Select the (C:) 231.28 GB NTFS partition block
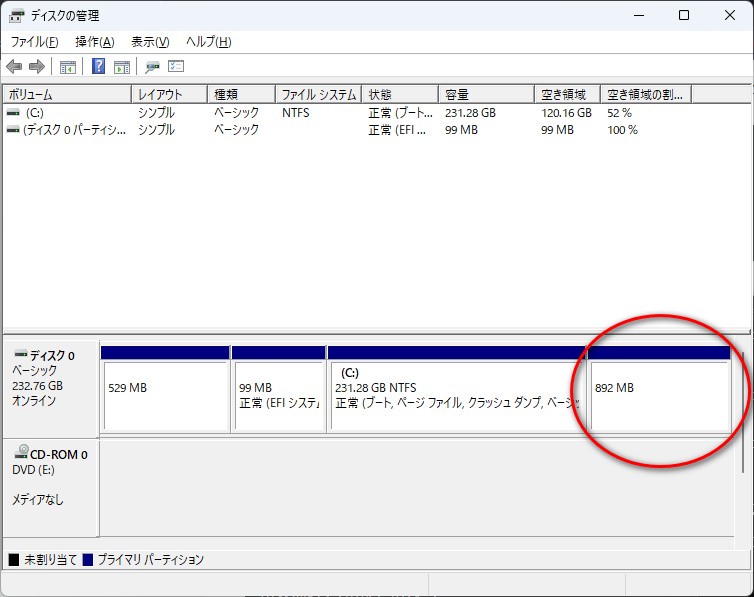This screenshot has width=754, height=597. 456,389
